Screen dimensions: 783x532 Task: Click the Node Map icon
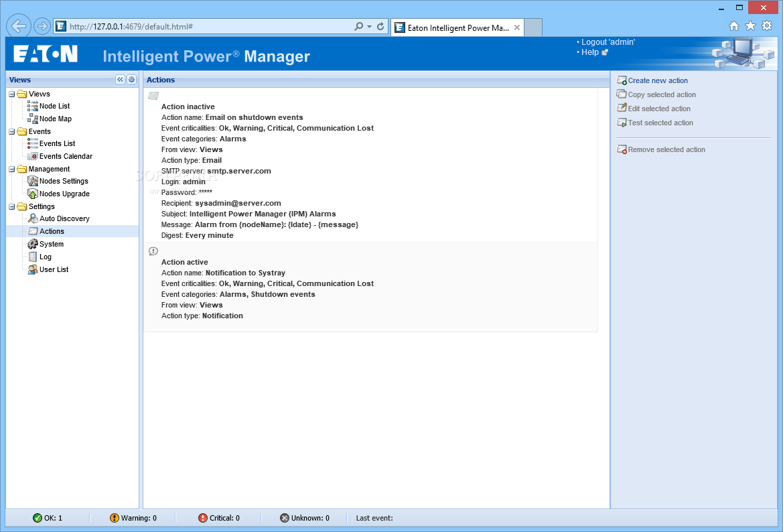pyautogui.click(x=32, y=119)
